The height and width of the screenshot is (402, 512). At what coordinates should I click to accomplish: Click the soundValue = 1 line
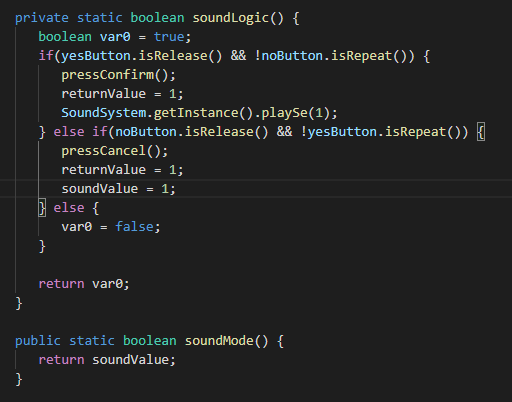click(x=118, y=189)
